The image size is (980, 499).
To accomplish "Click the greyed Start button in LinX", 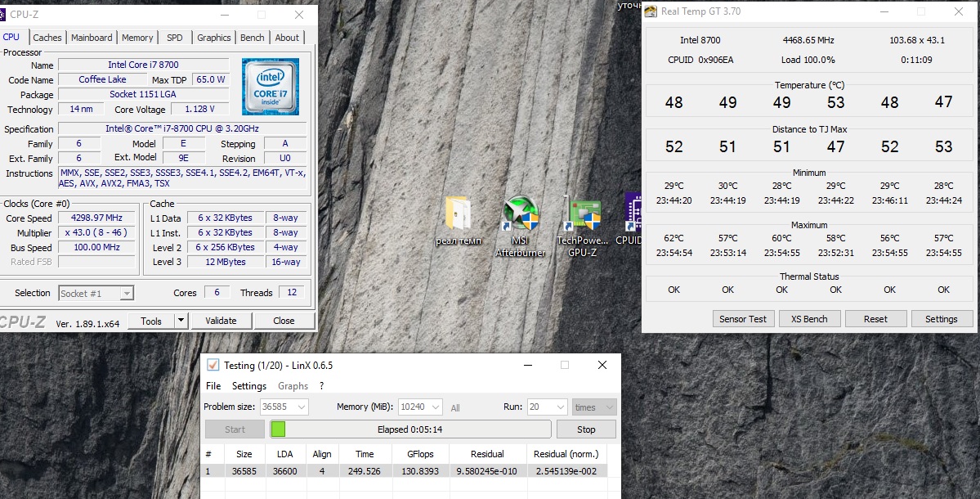I will click(x=235, y=429).
